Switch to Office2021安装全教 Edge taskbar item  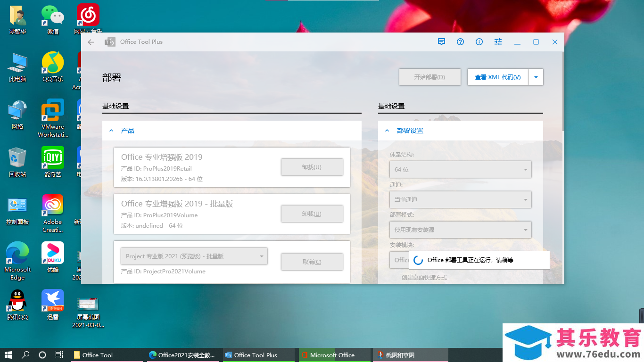182,355
